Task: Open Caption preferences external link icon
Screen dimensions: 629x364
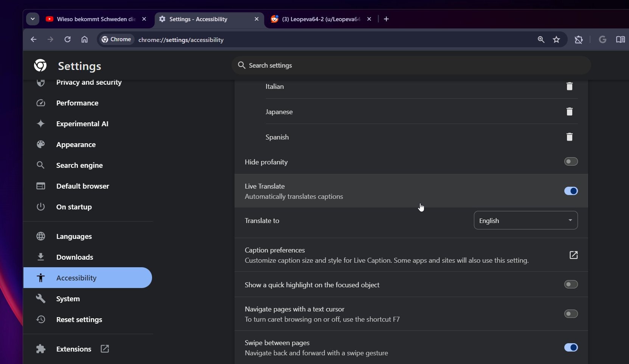Action: coord(573,255)
